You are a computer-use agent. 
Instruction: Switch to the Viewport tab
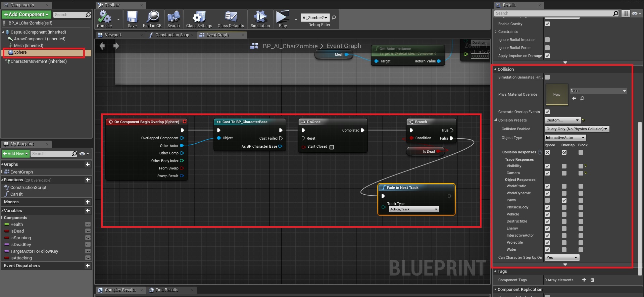coord(113,35)
